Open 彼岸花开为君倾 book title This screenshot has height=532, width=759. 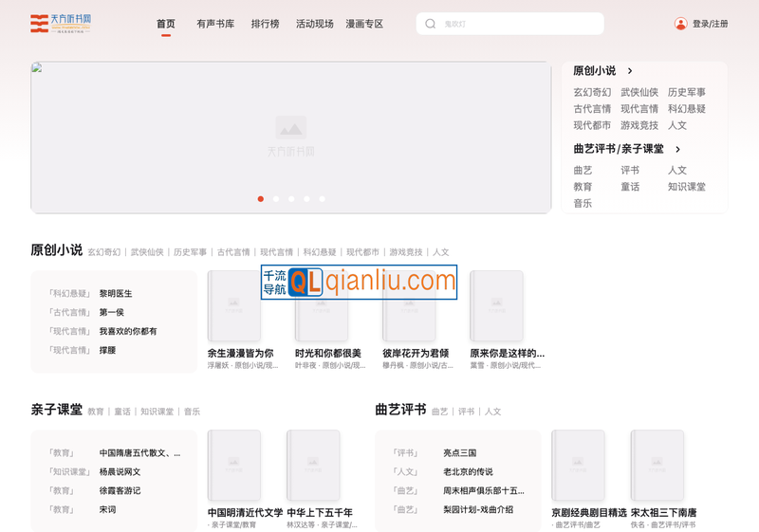click(x=416, y=353)
